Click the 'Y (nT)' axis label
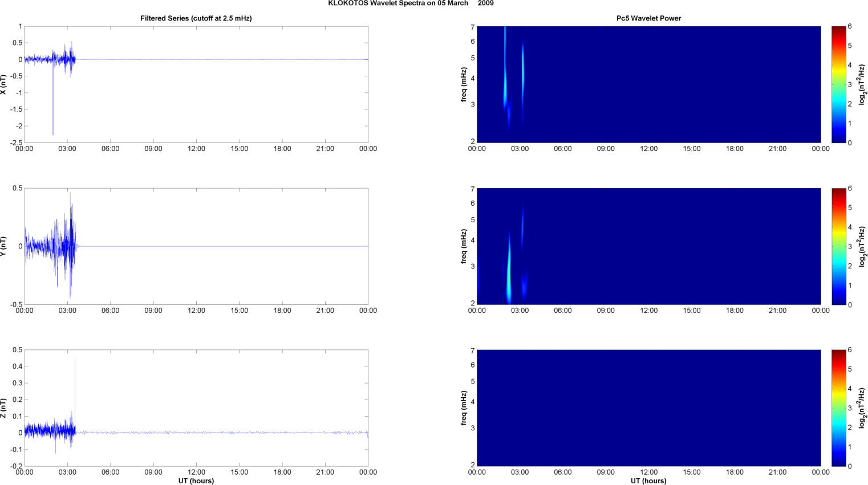 point(4,246)
